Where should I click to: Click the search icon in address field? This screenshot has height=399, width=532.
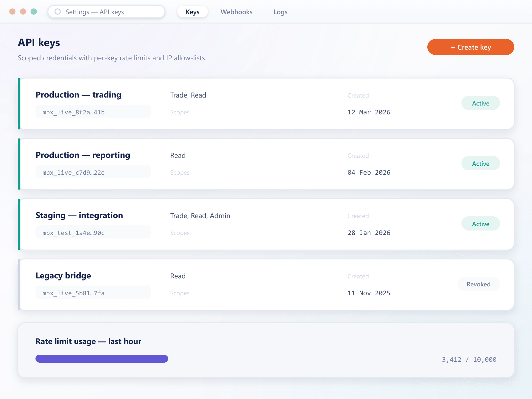[58, 12]
